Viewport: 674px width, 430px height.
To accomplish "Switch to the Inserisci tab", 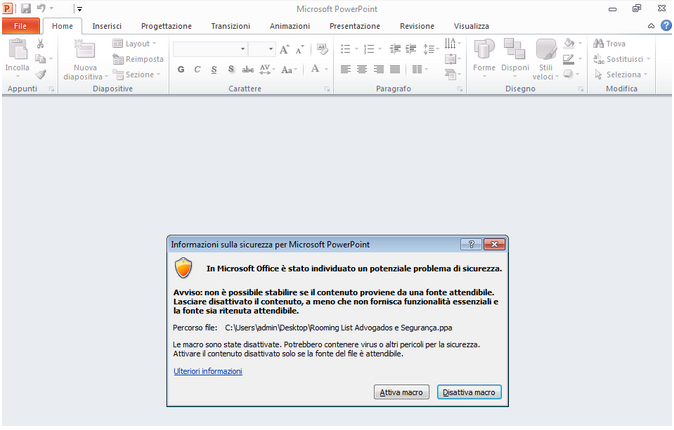I will point(107,26).
